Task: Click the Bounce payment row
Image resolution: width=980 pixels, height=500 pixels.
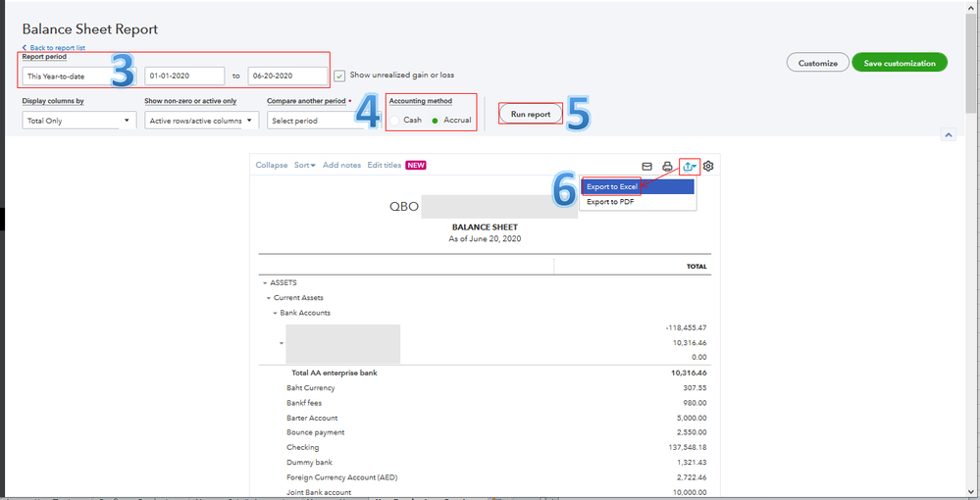Action: [485, 432]
